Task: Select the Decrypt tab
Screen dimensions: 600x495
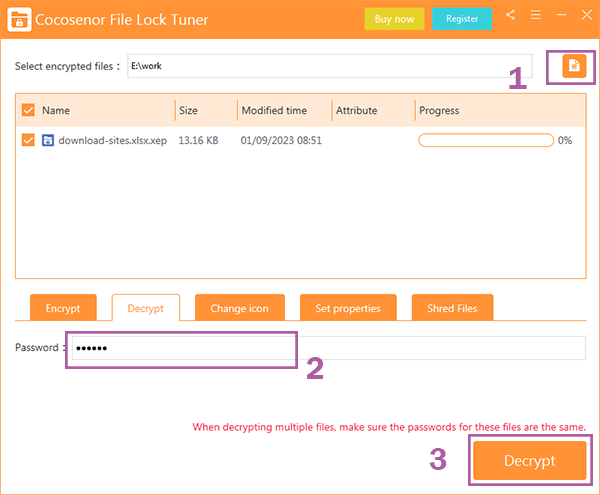Action: [x=145, y=308]
